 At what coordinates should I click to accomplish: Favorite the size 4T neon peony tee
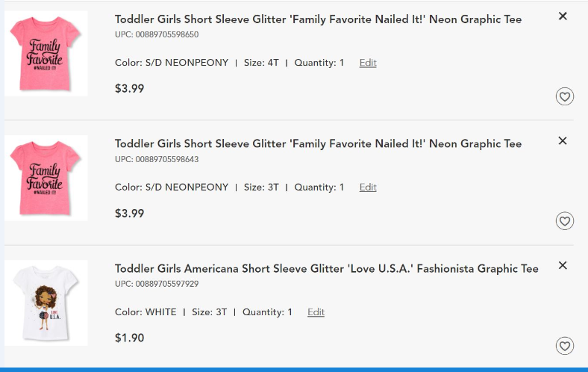565,96
